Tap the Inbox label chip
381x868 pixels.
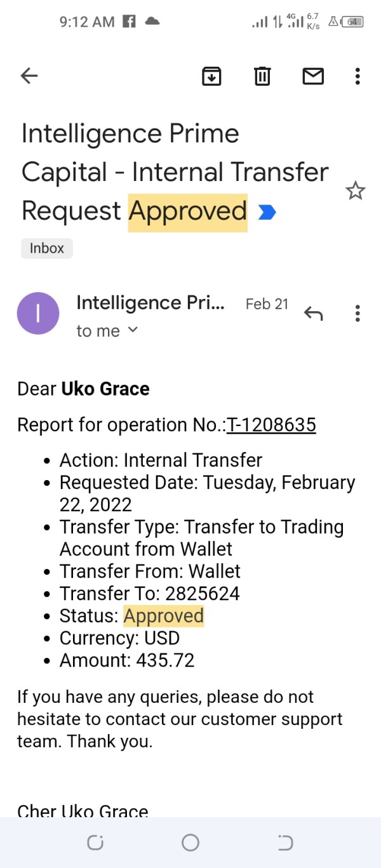pos(47,248)
